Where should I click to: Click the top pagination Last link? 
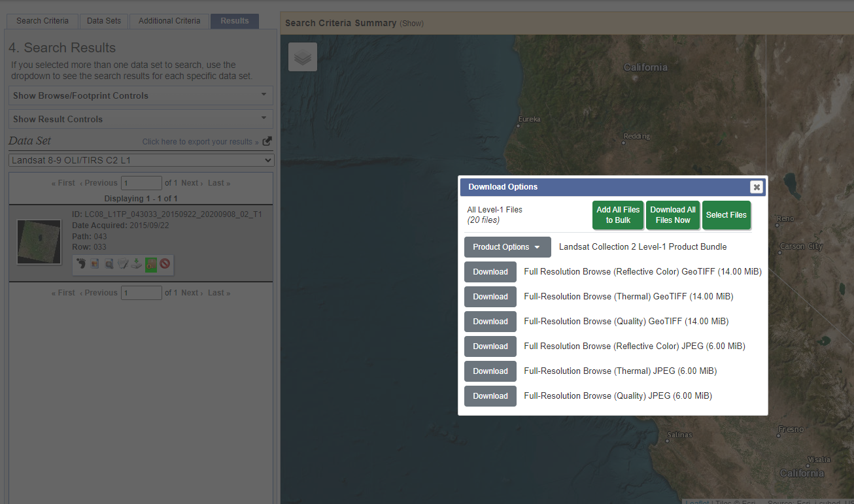[x=219, y=183]
